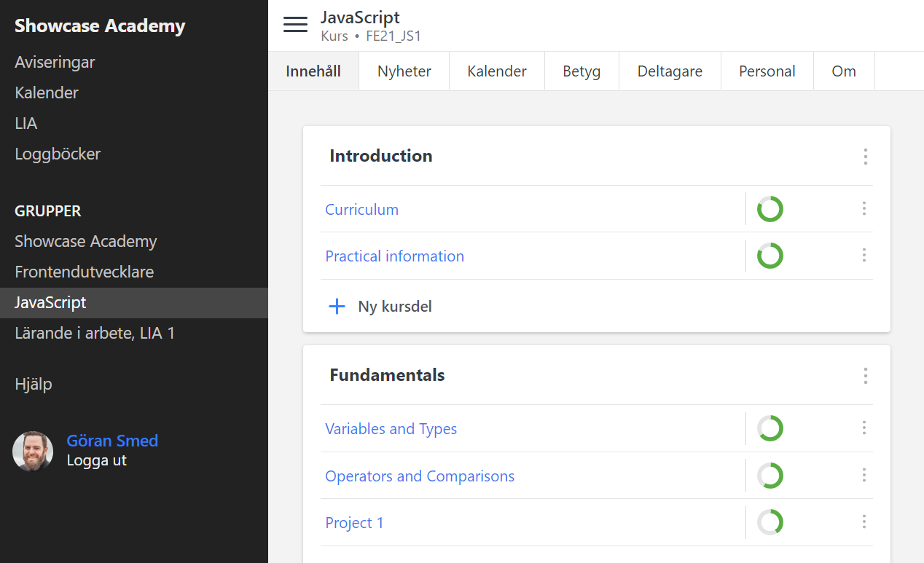Open the options menu for Operators and Comparisons
The width and height of the screenshot is (924, 563).
tap(864, 476)
